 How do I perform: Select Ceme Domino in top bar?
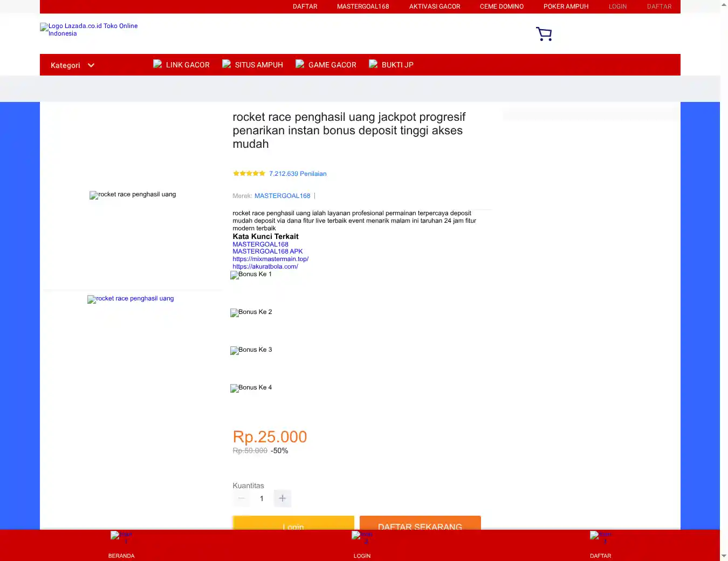pyautogui.click(x=502, y=6)
